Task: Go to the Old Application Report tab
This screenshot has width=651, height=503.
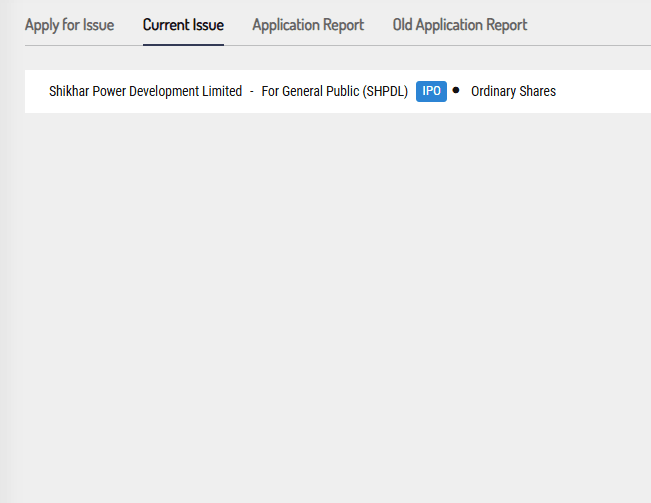Action: [459, 24]
